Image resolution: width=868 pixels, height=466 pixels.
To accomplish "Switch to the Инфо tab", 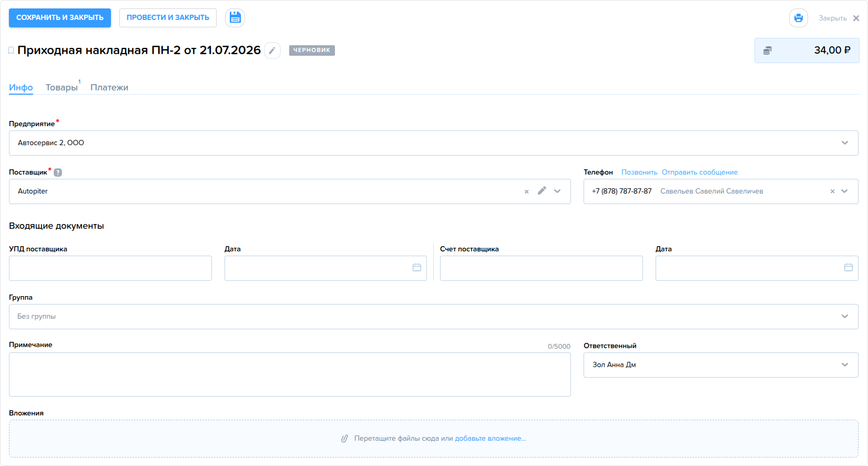I will pos(21,87).
